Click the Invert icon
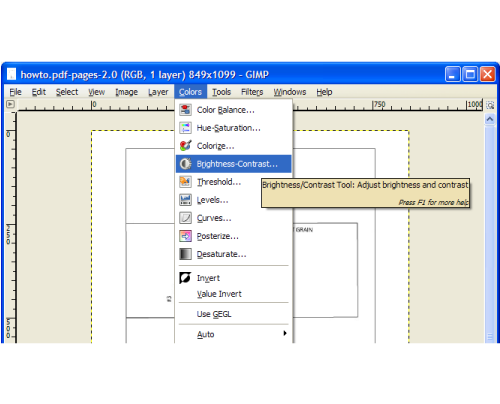This screenshot has width=500, height=404. [185, 278]
